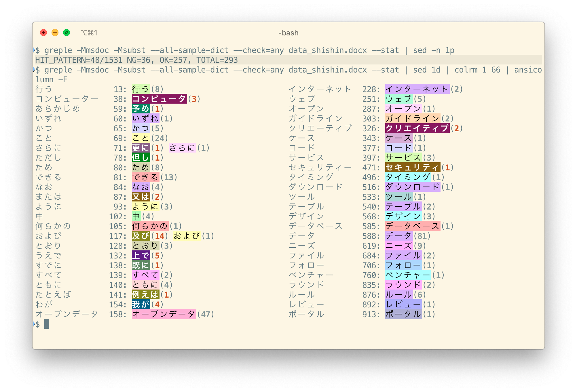This screenshot has width=577, height=392.
Task: Click the brown highlighted セキュリティ entry
Action: 413,168
